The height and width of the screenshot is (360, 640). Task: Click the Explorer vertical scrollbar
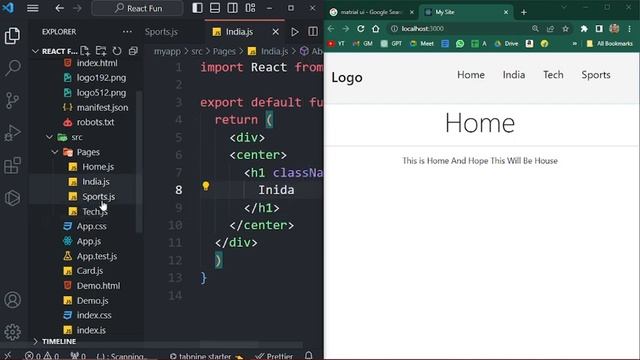coord(139,161)
